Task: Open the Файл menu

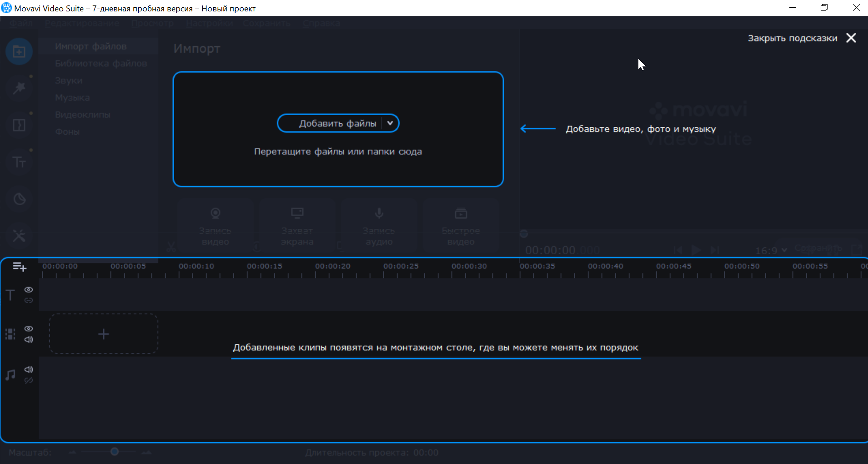Action: point(21,23)
